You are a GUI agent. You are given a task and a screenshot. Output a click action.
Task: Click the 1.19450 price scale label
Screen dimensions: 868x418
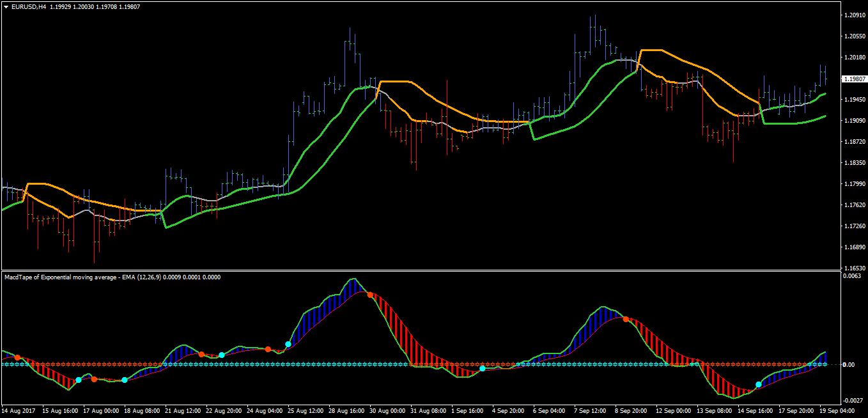(x=855, y=99)
